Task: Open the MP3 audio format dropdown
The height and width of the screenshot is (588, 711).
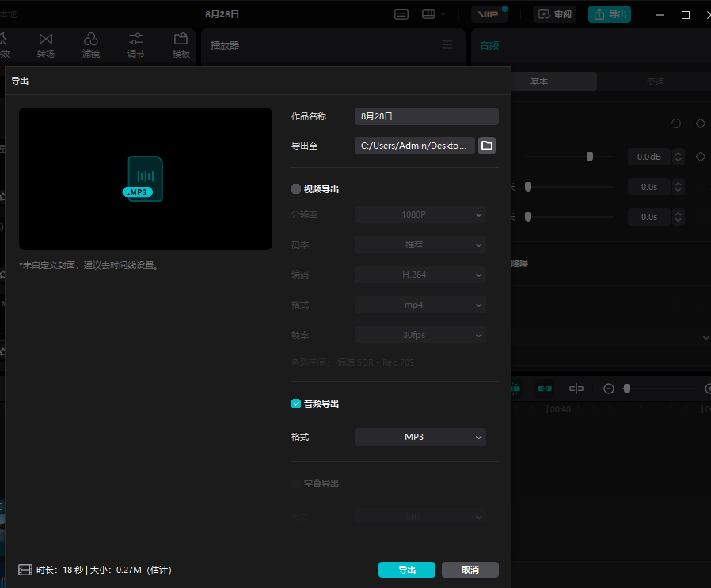Action: [x=420, y=437]
